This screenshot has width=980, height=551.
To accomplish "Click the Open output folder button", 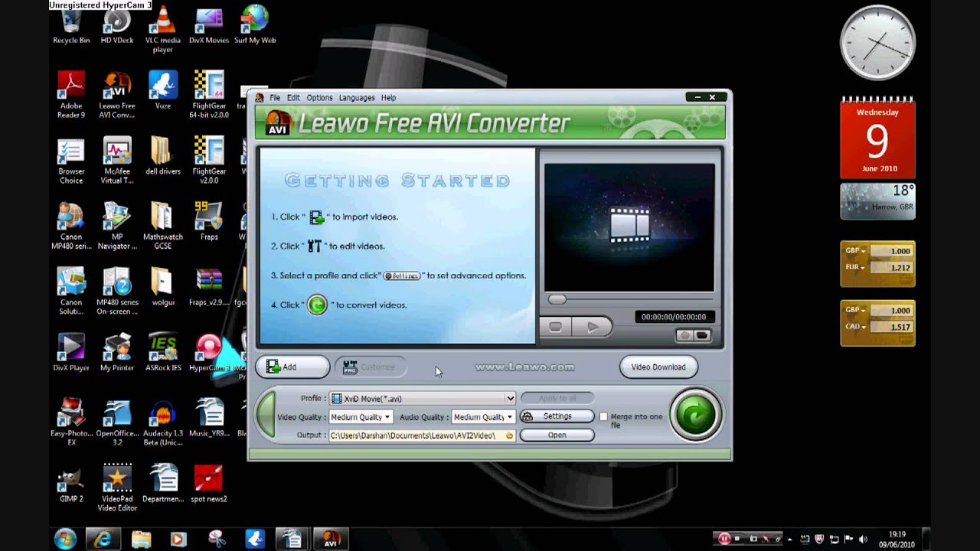I will point(557,435).
